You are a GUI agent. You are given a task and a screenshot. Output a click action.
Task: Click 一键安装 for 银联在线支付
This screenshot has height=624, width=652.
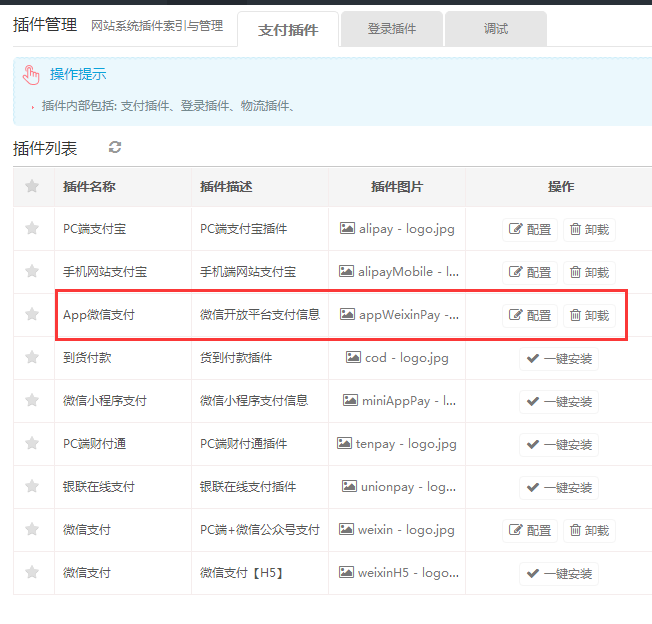(558, 487)
